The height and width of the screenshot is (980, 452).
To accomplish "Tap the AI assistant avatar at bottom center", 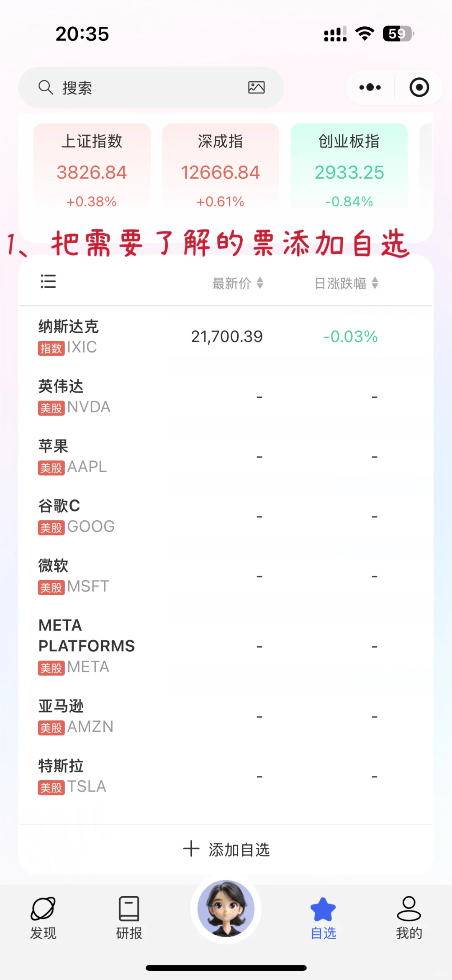I will click(x=226, y=908).
